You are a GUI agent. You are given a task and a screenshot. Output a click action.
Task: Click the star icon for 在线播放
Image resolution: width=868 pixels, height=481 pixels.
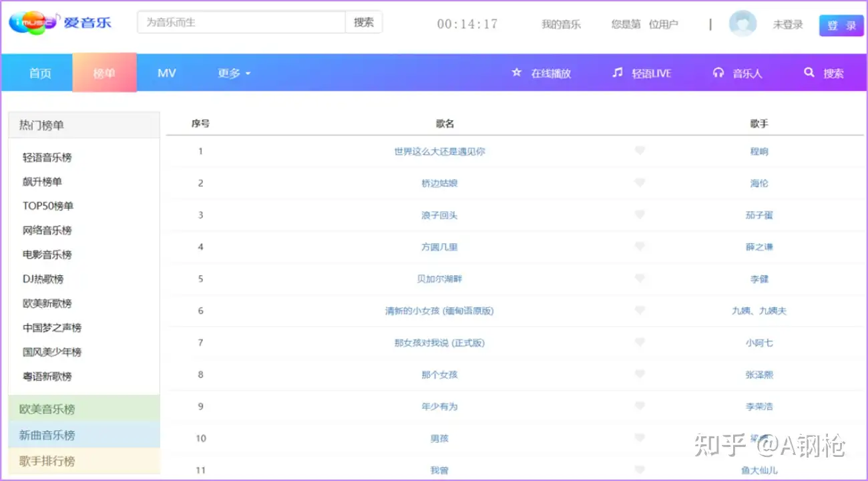pyautogui.click(x=516, y=73)
